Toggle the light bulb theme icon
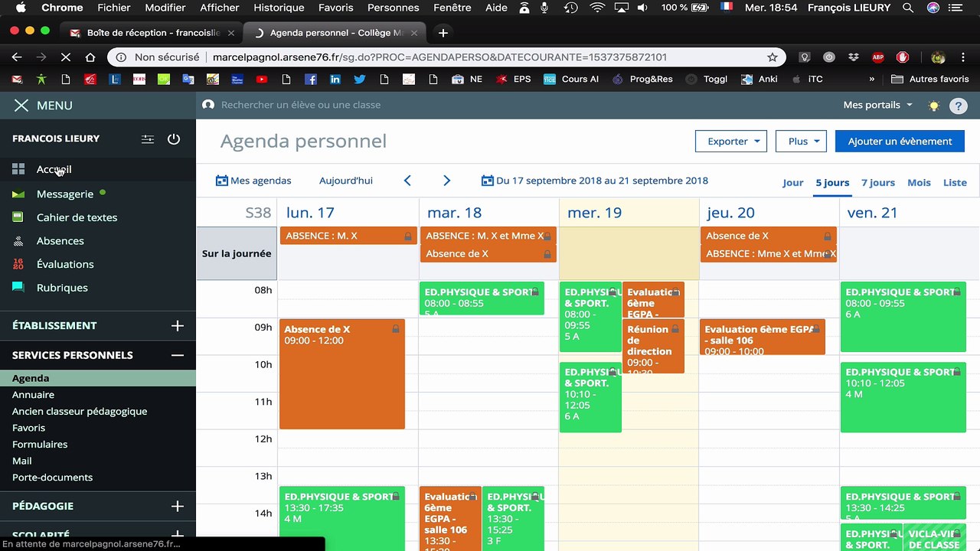Image resolution: width=980 pixels, height=551 pixels. click(x=933, y=106)
